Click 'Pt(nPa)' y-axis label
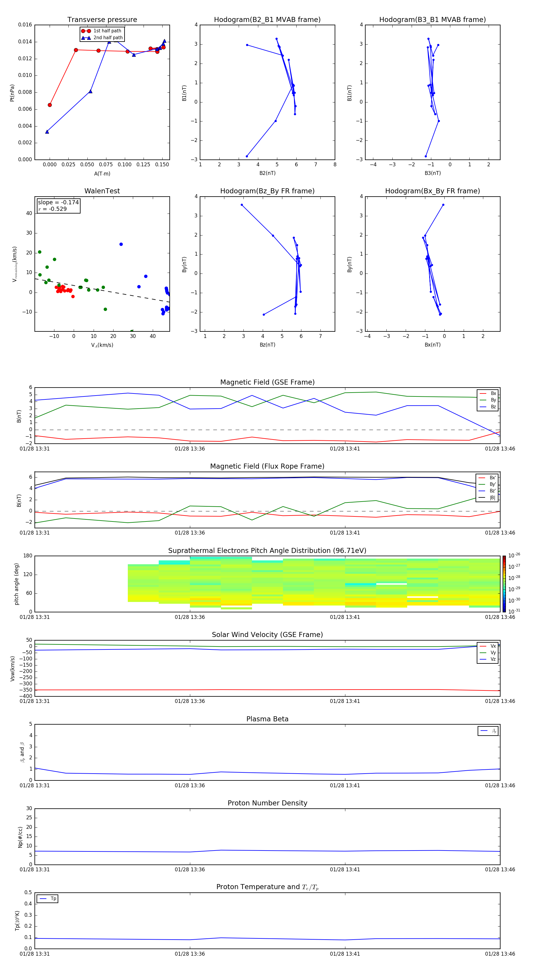535x980 pixels. pos(12,93)
